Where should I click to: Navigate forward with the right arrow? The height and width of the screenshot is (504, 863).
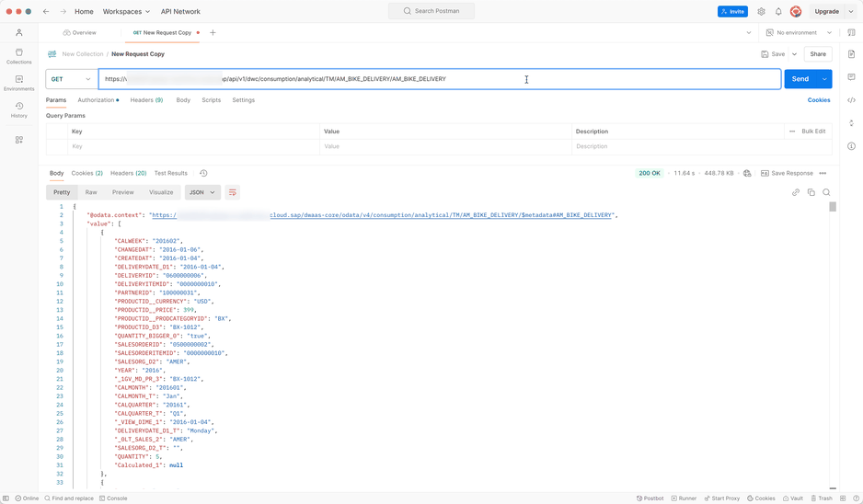pyautogui.click(x=63, y=12)
